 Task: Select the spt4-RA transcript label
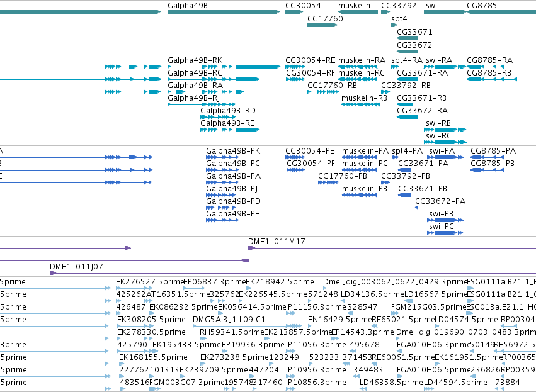point(407,60)
